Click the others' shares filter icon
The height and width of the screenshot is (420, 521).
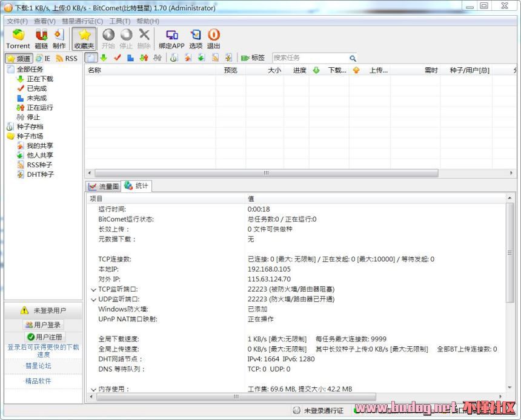point(201,57)
